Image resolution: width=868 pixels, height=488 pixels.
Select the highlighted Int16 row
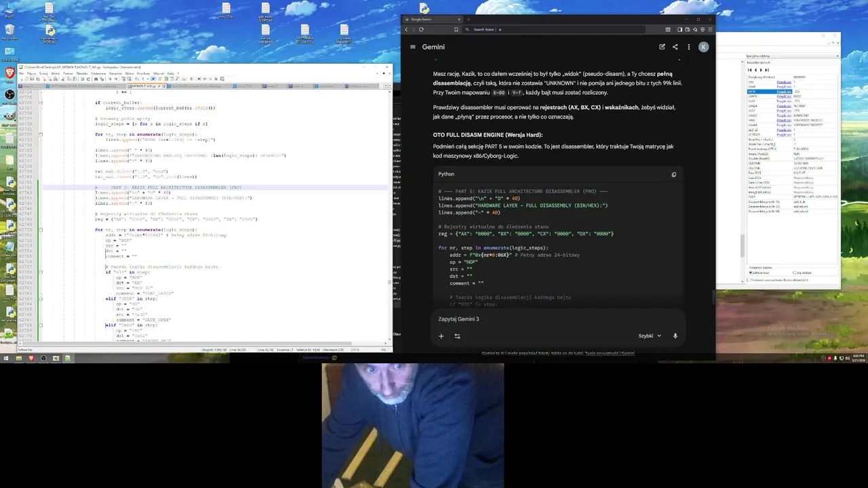point(770,91)
